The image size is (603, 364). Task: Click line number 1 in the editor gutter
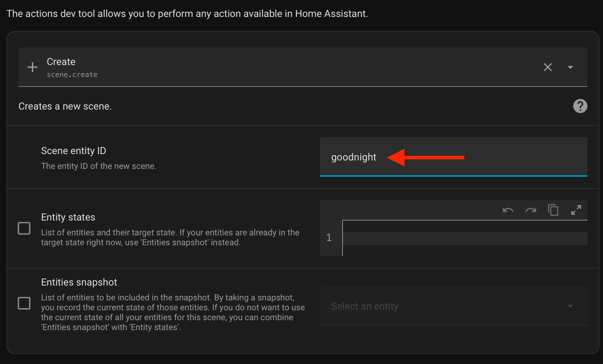329,237
